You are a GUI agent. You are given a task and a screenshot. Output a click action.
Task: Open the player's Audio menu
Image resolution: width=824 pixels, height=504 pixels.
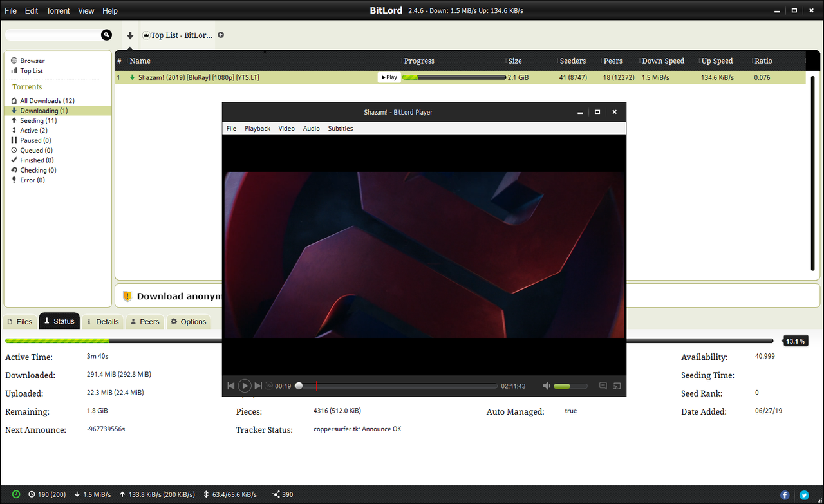pos(312,129)
